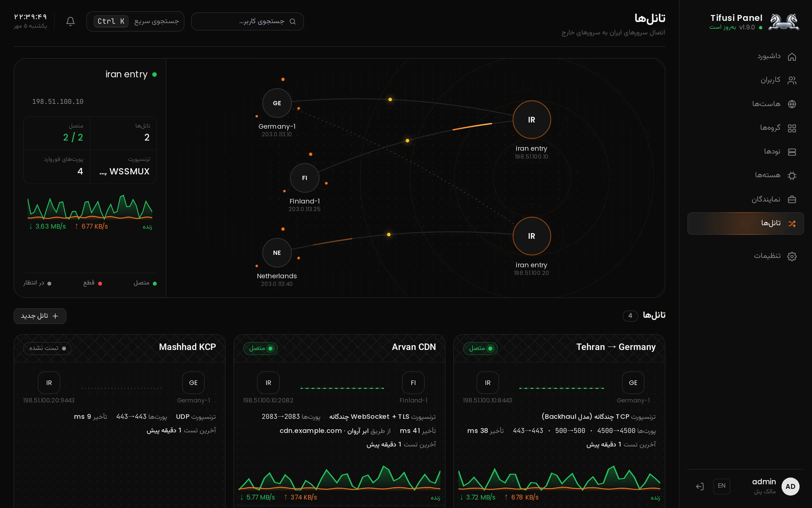The image size is (812, 508).
Task: Open the گروه‌ها grid icon
Action: point(792,128)
